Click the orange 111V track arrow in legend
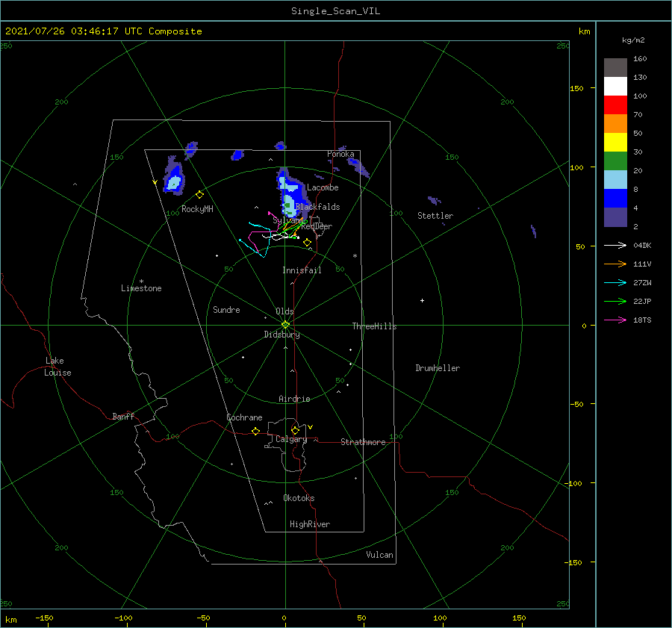672x628 pixels. click(615, 264)
